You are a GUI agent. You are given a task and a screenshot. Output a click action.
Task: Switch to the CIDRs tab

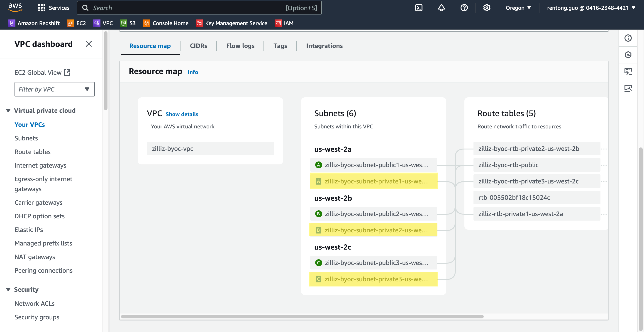click(x=198, y=46)
